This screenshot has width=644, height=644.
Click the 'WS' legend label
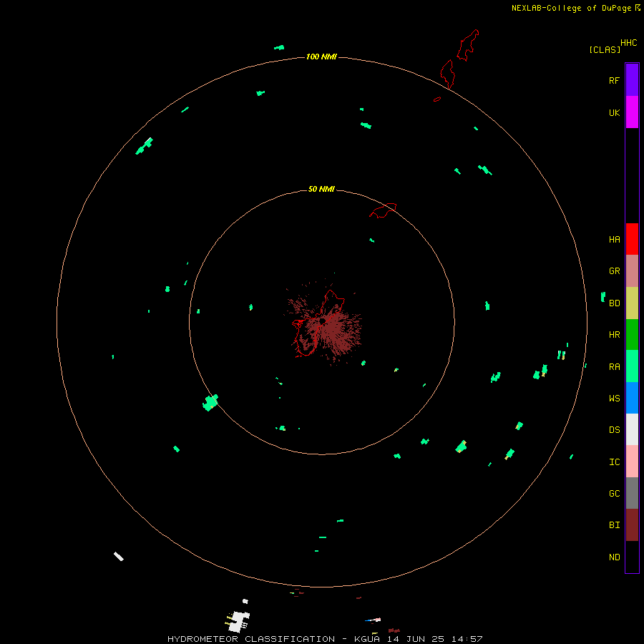[x=614, y=398]
